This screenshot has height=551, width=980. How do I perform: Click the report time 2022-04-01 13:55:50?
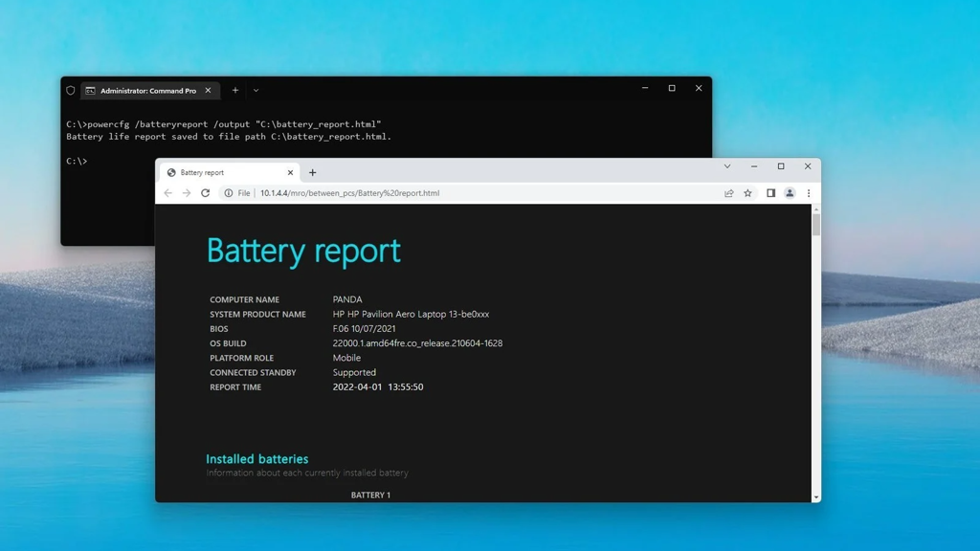(378, 386)
